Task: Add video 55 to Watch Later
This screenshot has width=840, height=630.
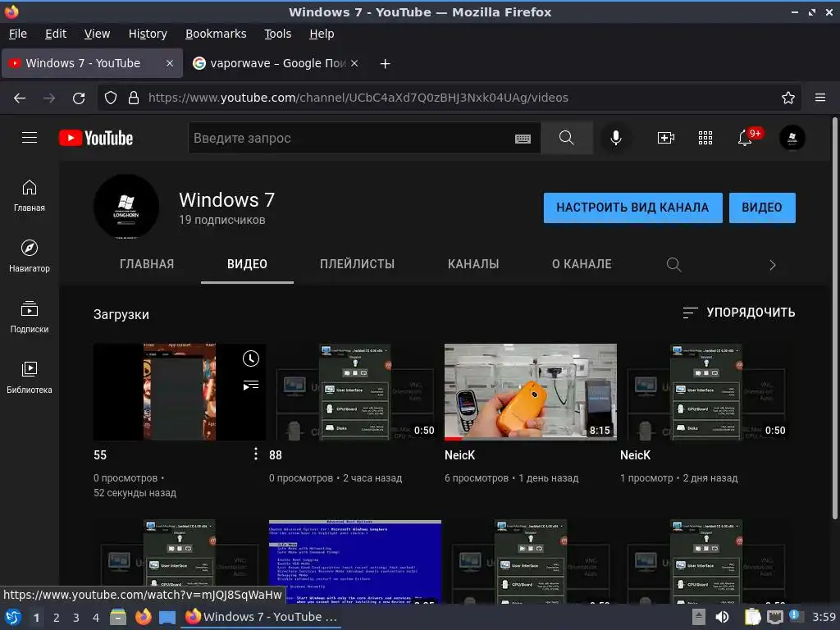Action: [x=251, y=358]
